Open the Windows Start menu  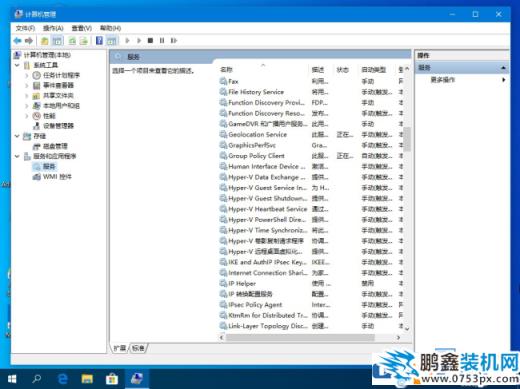(11, 379)
